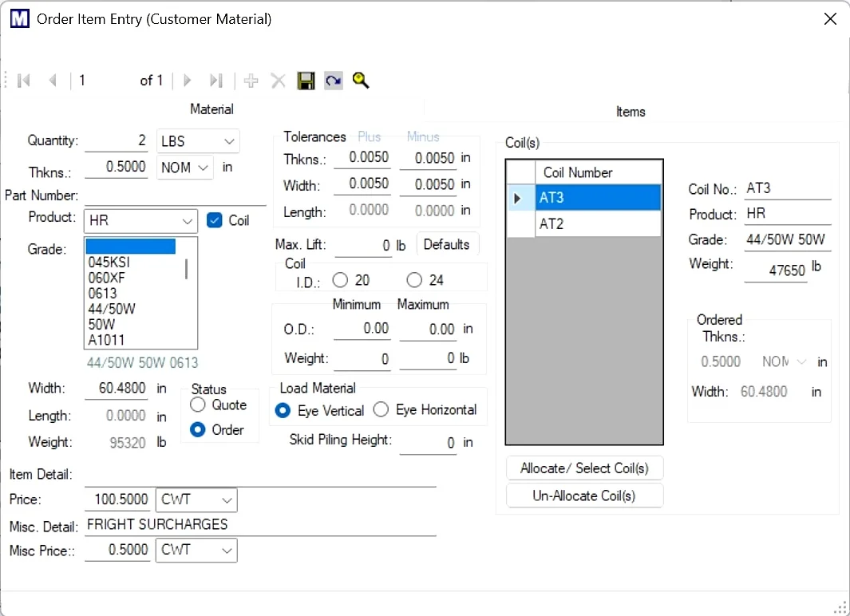Screen dimensions: 850x616
Task: Click the Refresh record icon
Action: 333,80
